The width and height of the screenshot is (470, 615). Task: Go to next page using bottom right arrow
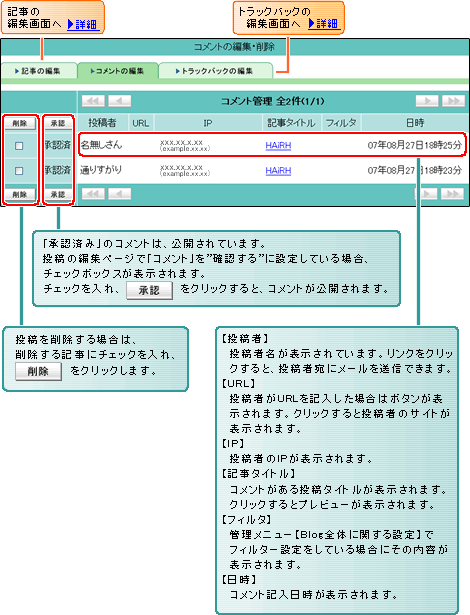[426, 194]
